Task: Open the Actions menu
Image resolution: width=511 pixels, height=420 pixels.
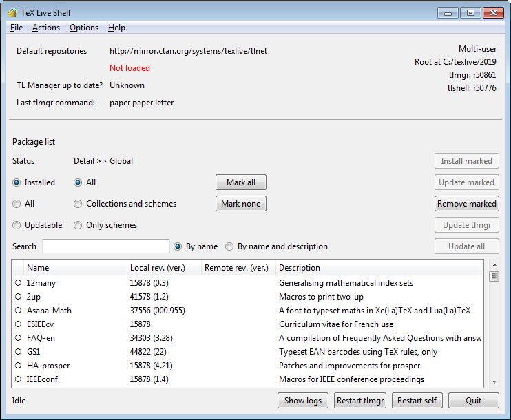Action: pos(46,28)
